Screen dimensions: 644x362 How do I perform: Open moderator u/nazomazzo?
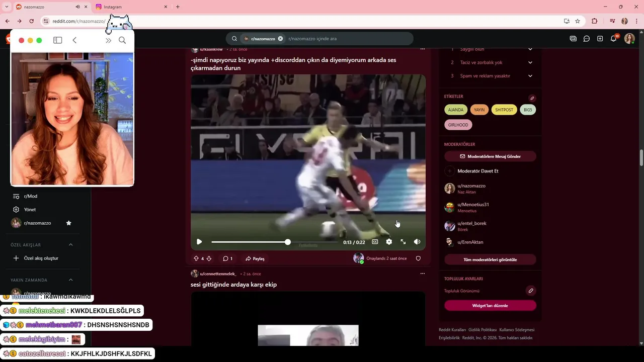point(471,186)
